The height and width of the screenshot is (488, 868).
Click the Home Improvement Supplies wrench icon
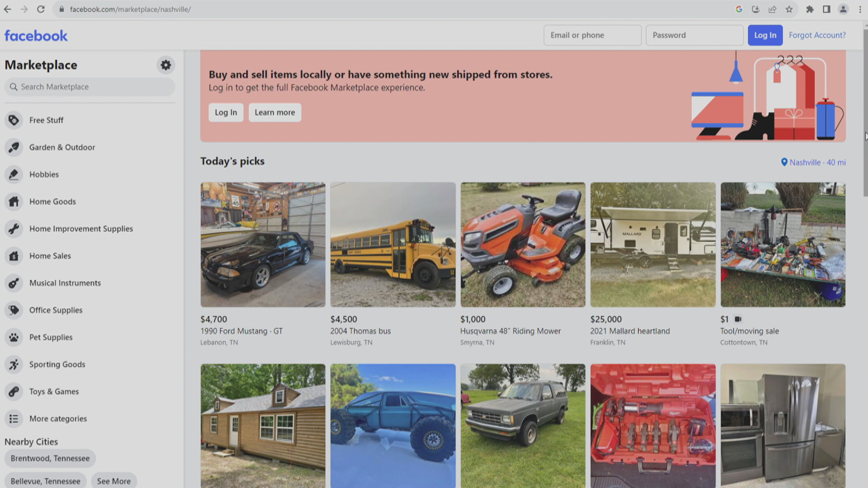pos(14,229)
